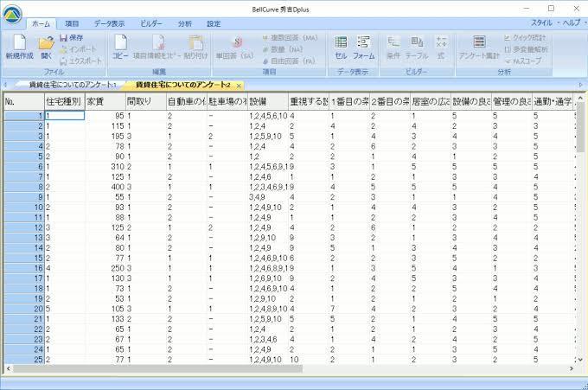Open the データ表示 ribbon tab
The height and width of the screenshot is (390, 588).
click(x=109, y=23)
